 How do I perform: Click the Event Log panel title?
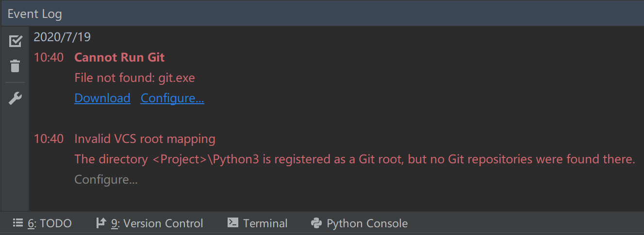click(x=35, y=14)
